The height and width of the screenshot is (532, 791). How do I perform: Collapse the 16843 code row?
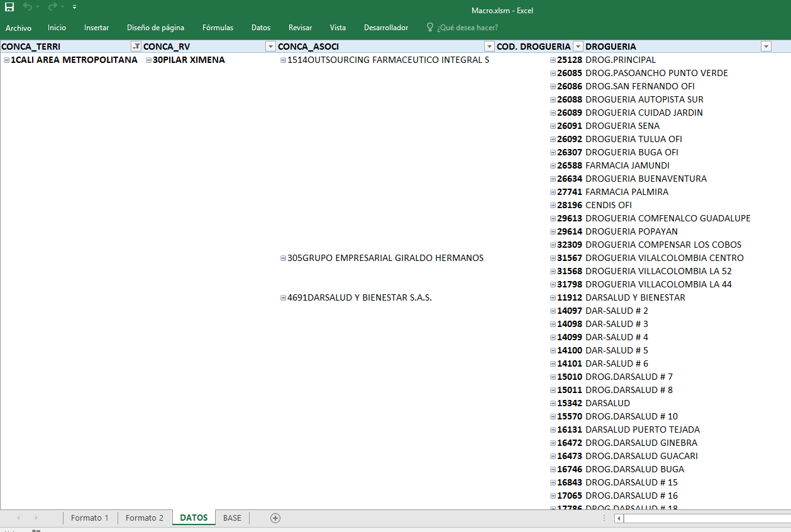tap(553, 483)
